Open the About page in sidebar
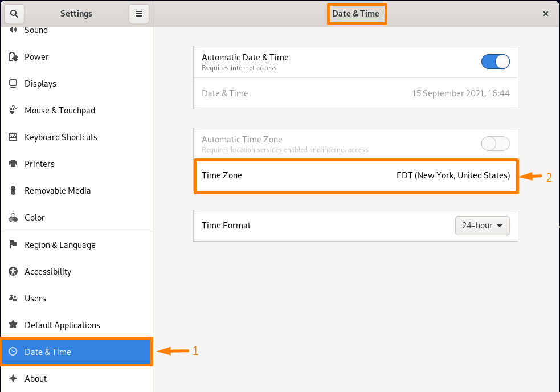 [x=36, y=378]
